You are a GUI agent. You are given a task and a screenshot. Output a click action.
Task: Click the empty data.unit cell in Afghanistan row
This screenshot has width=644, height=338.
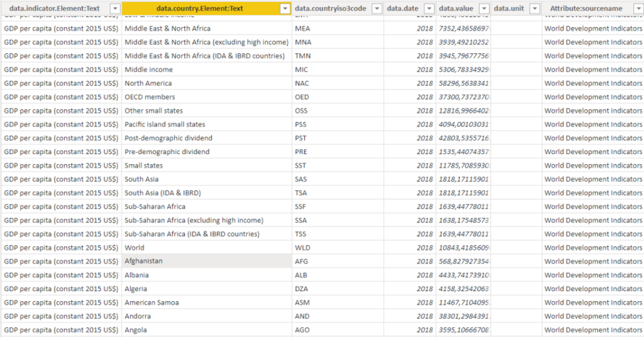(516, 261)
